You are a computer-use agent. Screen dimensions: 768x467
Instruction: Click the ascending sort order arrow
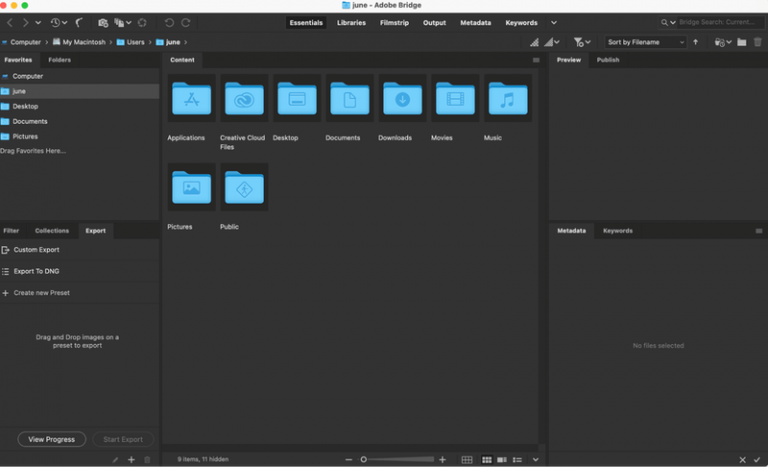pyautogui.click(x=696, y=42)
